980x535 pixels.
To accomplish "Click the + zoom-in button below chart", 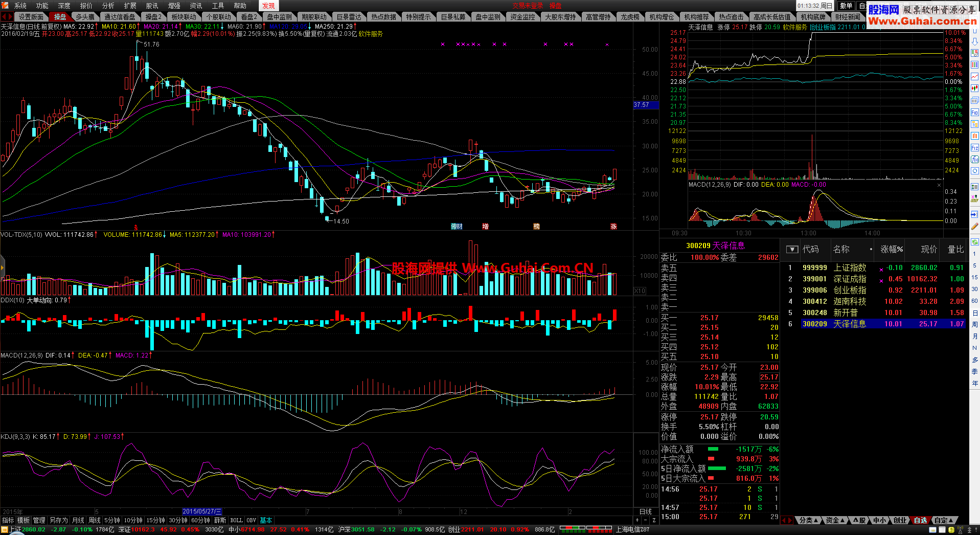I will point(637,520).
